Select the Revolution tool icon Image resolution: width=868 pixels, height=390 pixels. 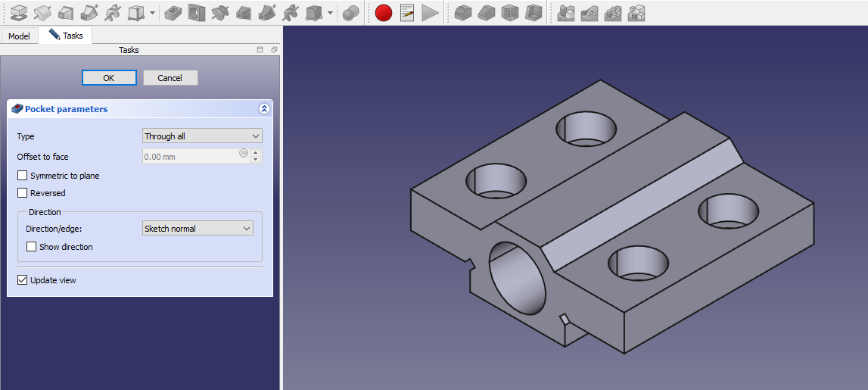[42, 13]
